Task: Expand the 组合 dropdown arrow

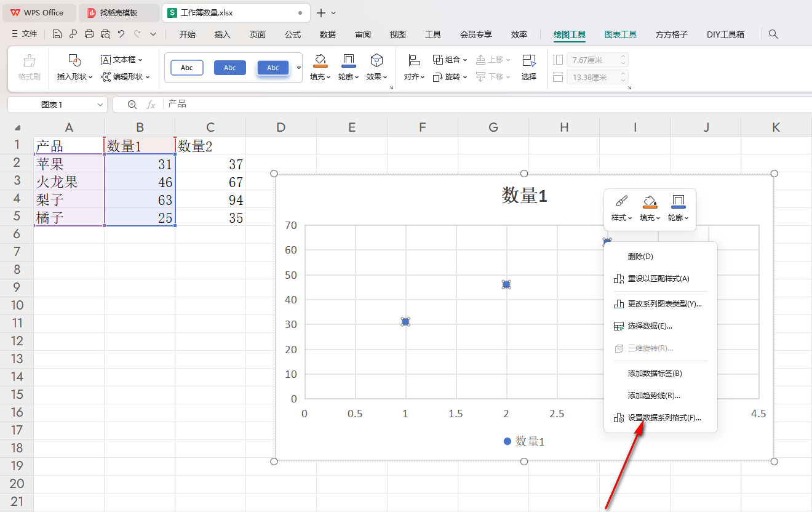Action: coord(464,60)
